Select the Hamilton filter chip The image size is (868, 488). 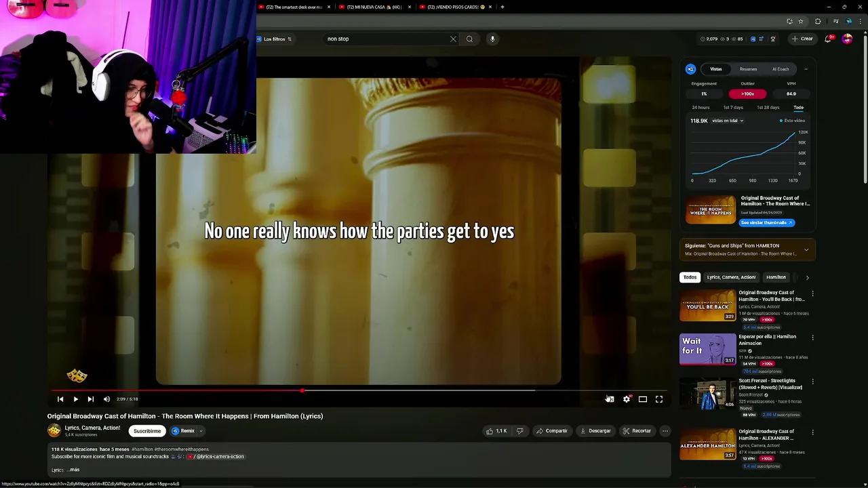click(776, 277)
